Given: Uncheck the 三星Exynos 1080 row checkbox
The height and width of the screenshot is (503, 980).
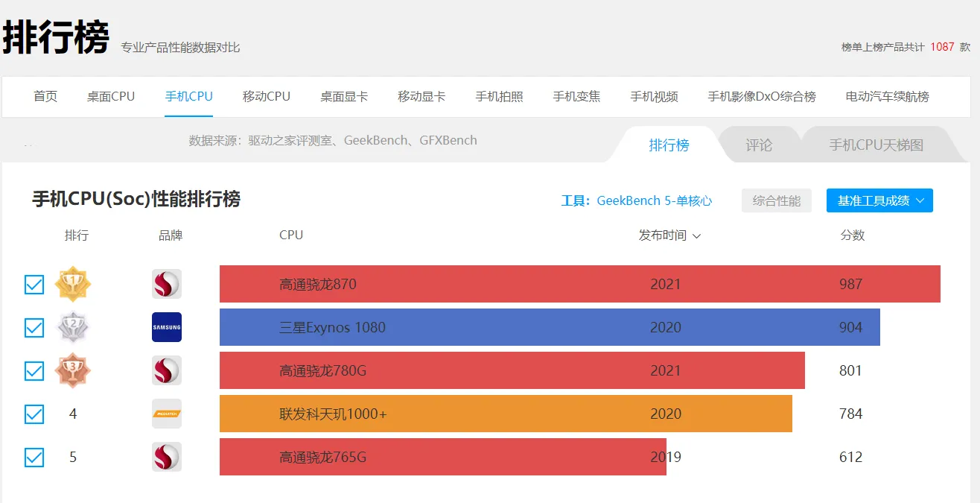Looking at the screenshot, I should pyautogui.click(x=34, y=328).
